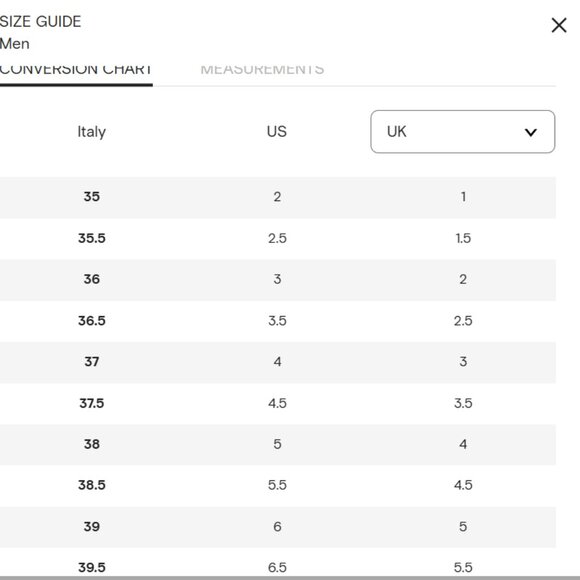This screenshot has height=580, width=580.
Task: Click US value in Italy 37.5 row
Action: pos(277,403)
